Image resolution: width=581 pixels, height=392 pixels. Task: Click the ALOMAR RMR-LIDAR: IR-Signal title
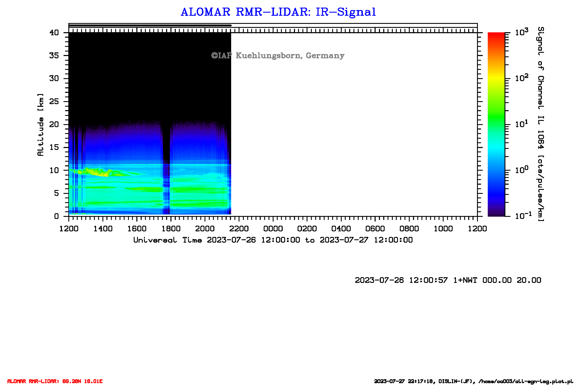click(278, 12)
